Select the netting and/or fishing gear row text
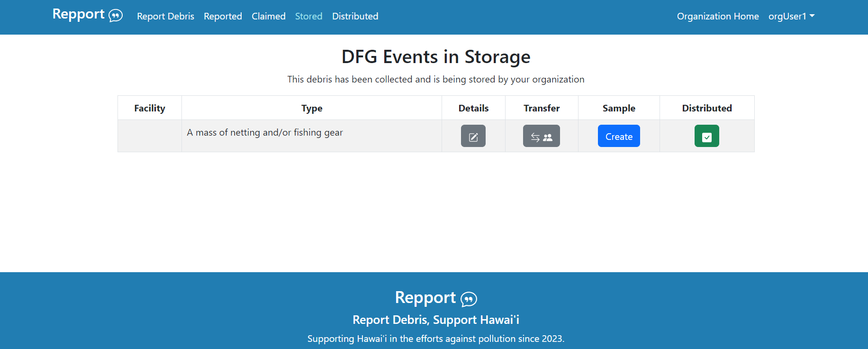Screen dimensions: 868x349 (x=265, y=133)
